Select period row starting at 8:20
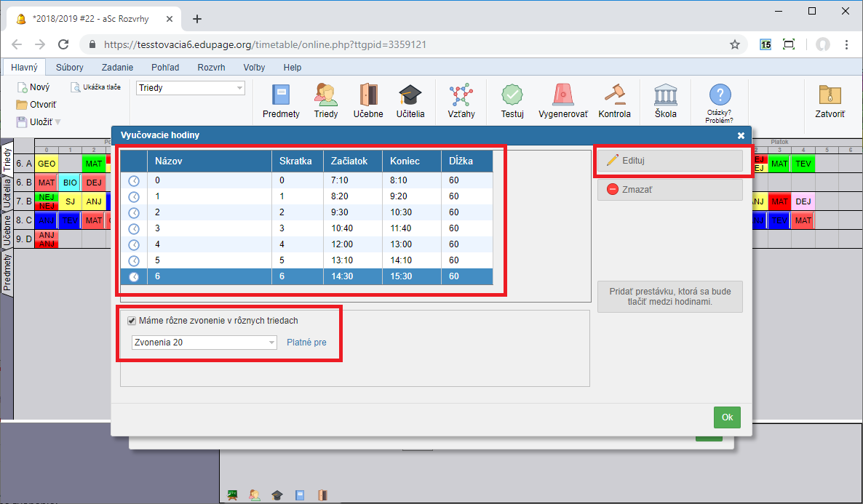The image size is (863, 504). click(306, 196)
